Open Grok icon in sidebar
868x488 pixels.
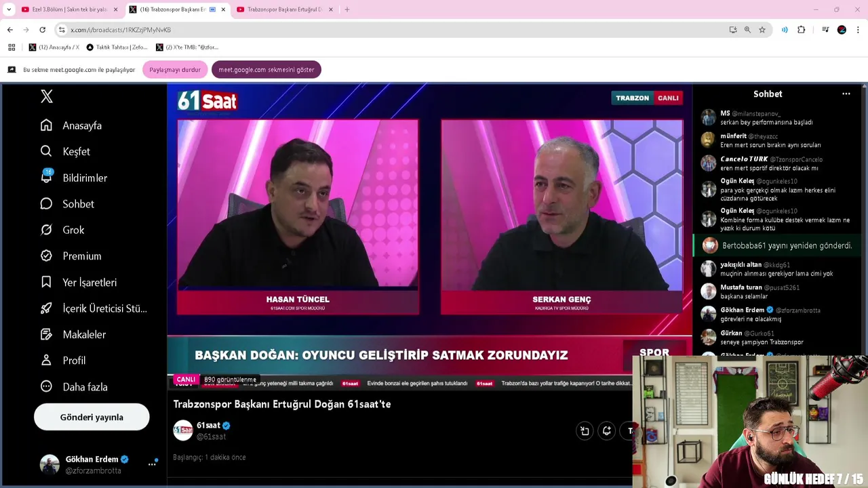pos(46,230)
